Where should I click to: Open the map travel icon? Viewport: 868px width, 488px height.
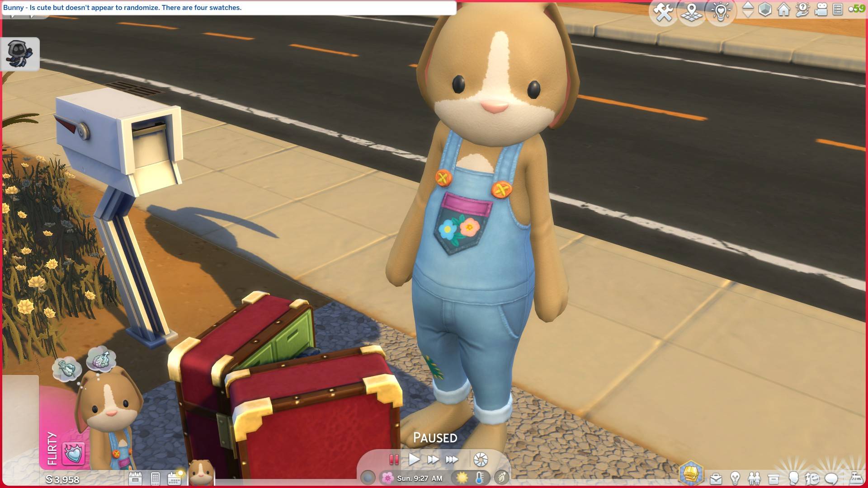[x=692, y=12]
